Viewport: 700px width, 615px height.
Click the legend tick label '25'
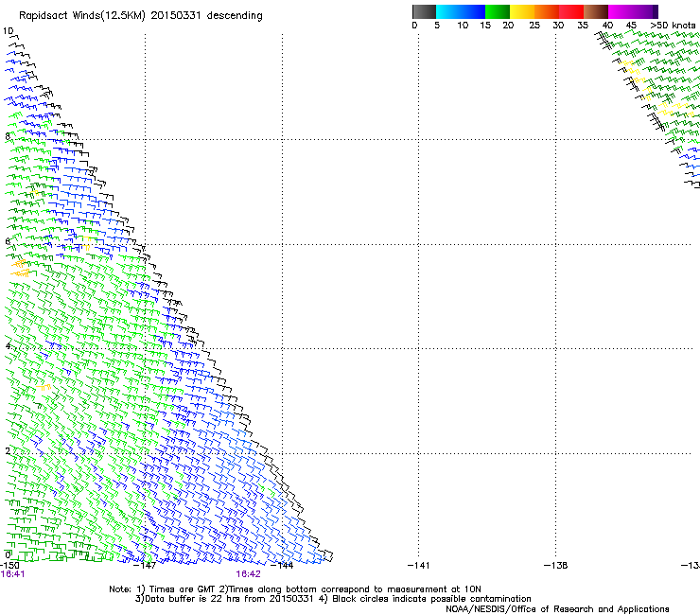point(534,26)
